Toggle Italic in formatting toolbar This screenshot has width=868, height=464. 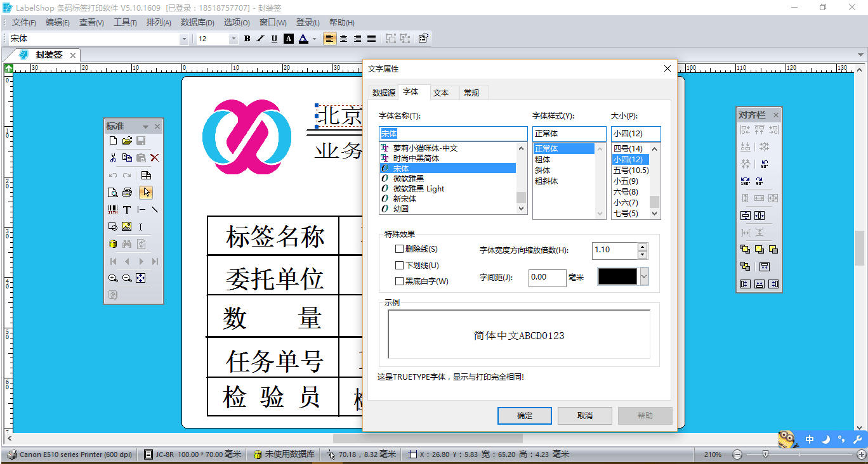(x=261, y=39)
